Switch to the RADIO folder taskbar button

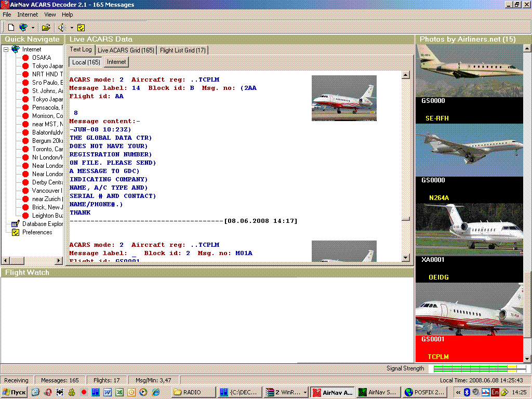(193, 393)
